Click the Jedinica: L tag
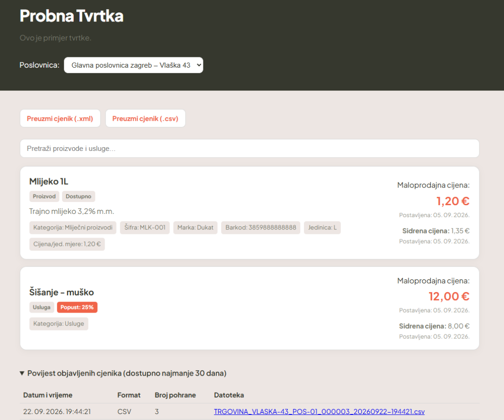 [x=322, y=227]
